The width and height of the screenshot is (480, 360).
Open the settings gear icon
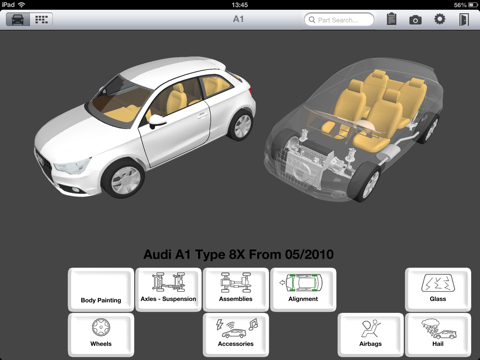440,19
